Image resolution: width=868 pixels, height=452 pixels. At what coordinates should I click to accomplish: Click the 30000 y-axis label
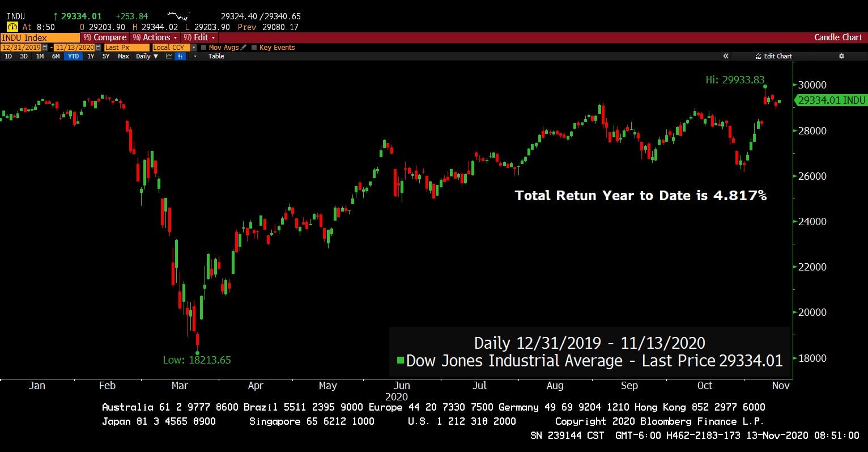[812, 85]
